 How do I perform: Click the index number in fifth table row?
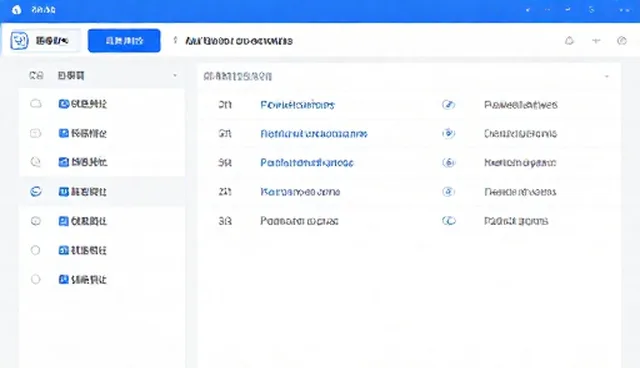225,221
